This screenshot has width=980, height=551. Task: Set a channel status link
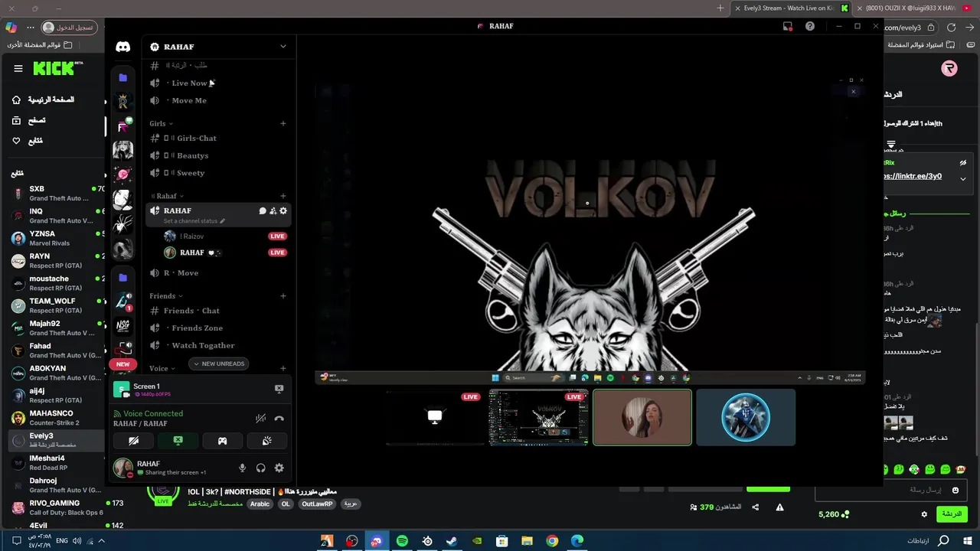[194, 221]
